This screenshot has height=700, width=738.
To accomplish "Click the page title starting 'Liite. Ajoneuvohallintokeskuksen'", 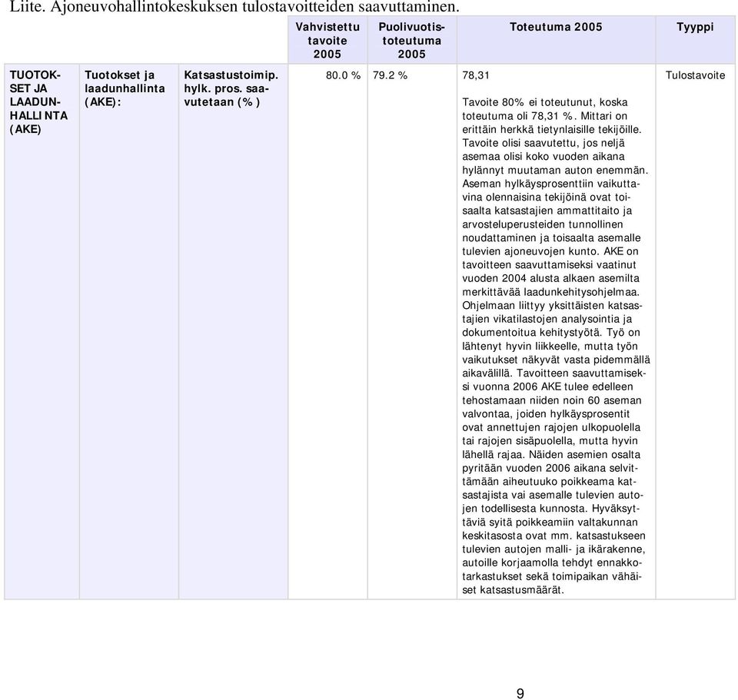I will 234,7.
